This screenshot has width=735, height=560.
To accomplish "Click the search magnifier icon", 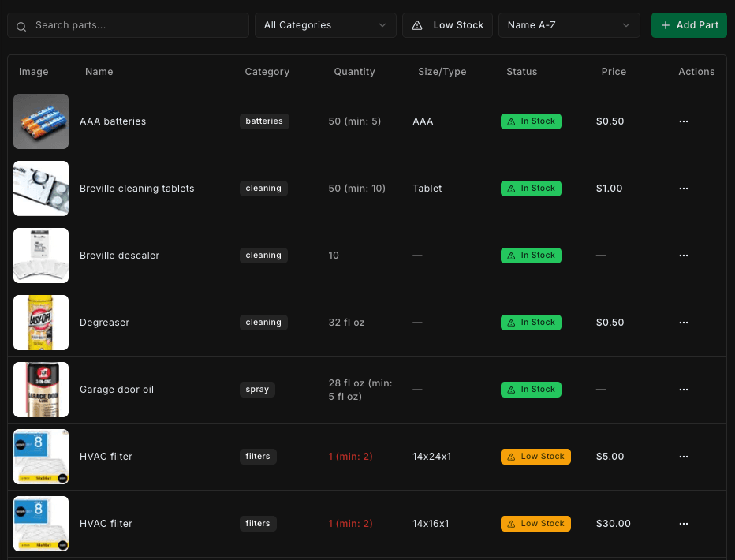I will (21, 25).
